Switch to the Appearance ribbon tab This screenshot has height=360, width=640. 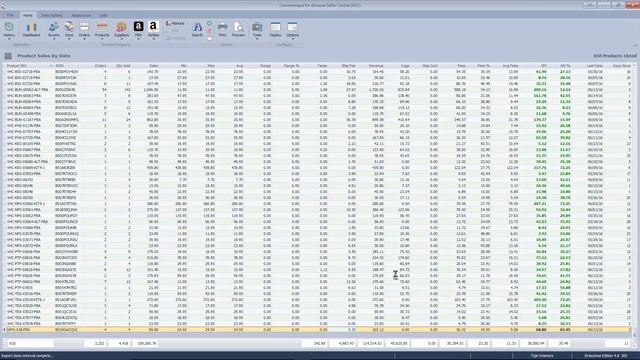[x=81, y=15]
